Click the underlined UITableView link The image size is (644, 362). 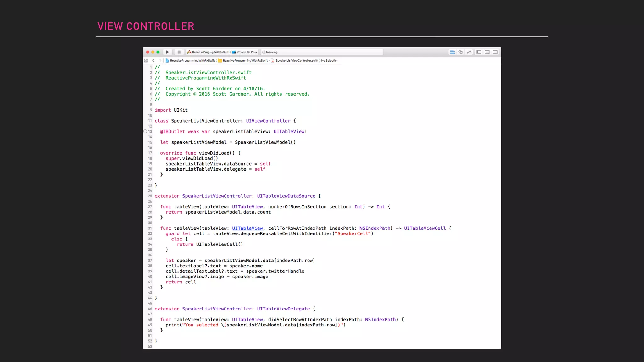coord(247,228)
